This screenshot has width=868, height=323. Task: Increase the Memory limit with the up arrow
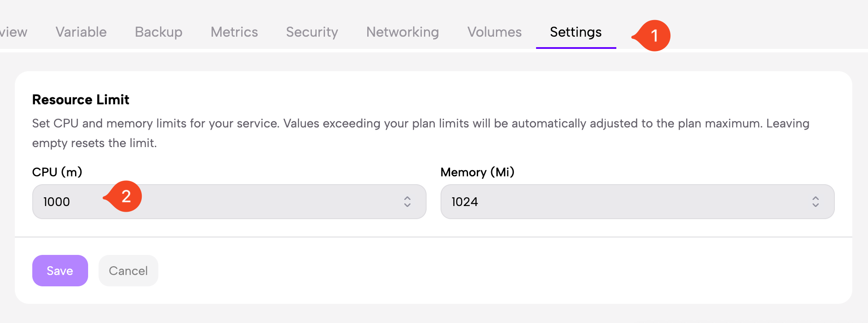click(816, 198)
